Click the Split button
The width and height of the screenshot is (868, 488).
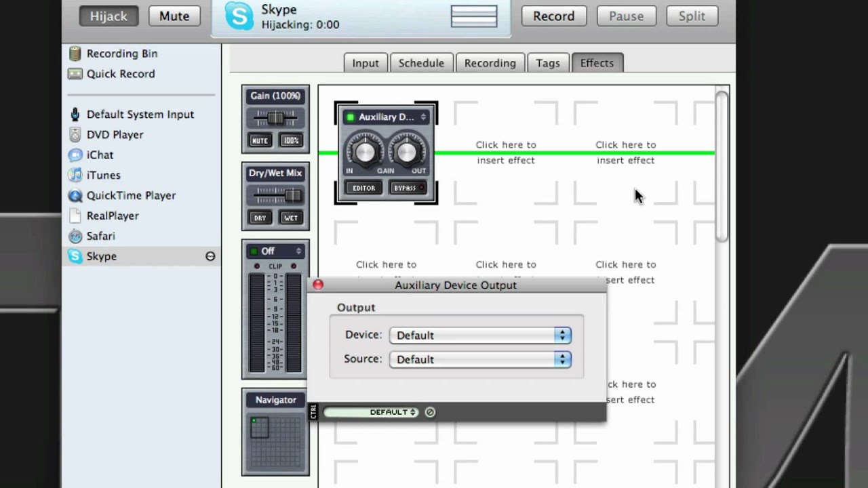(x=692, y=16)
